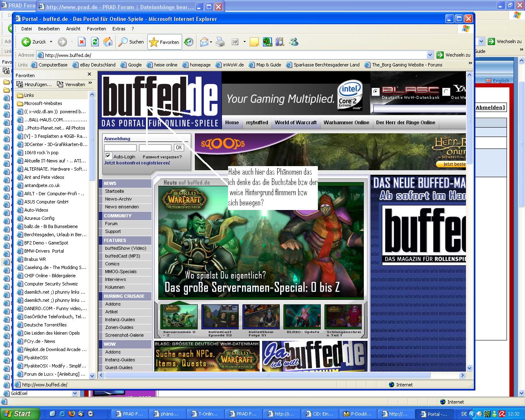The width and height of the screenshot is (525, 420).
Task: Open the History clock icon
Action: tap(189, 42)
